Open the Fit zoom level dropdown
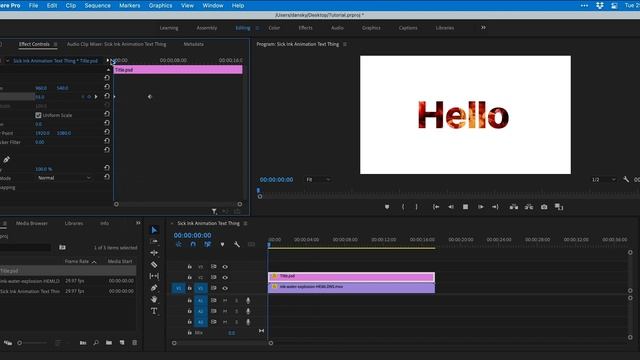 pos(318,180)
